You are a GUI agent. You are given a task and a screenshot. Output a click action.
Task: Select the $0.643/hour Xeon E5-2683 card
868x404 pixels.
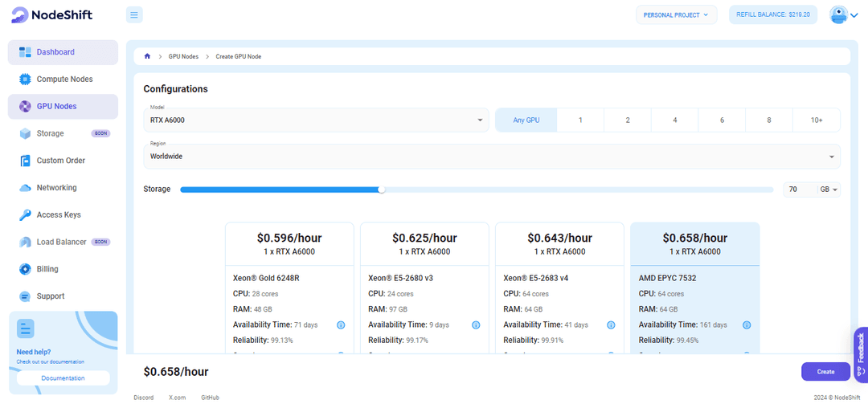(559, 288)
